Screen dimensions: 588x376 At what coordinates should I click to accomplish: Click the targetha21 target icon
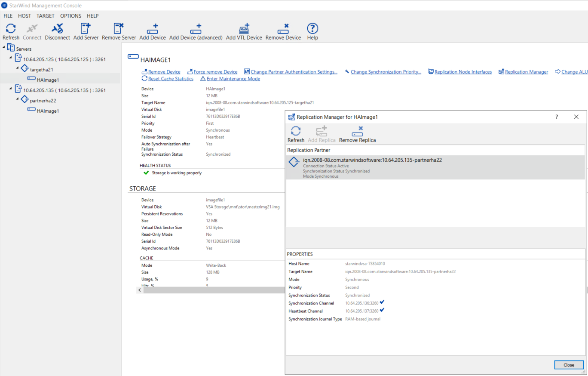coord(25,69)
